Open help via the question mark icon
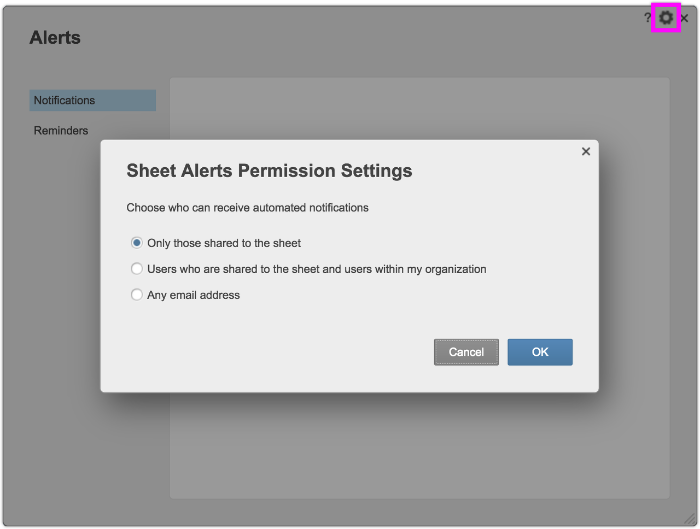 (x=647, y=18)
